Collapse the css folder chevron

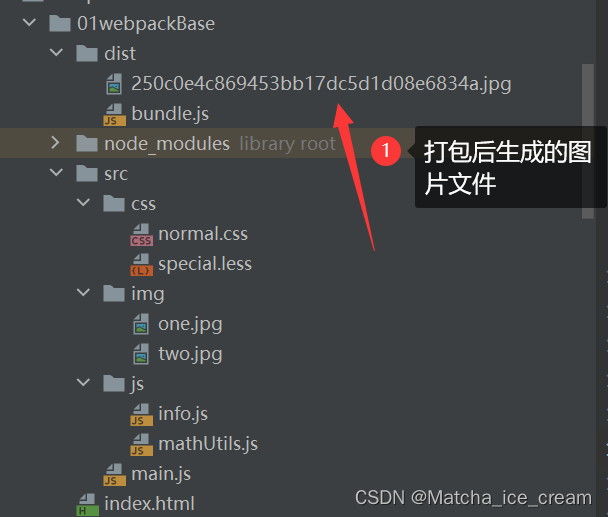(x=83, y=202)
